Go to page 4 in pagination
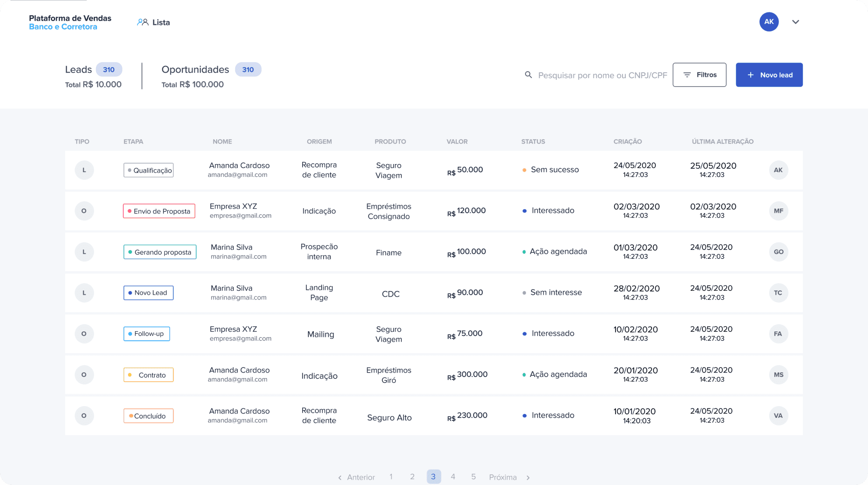The height and width of the screenshot is (485, 868). [x=453, y=476]
